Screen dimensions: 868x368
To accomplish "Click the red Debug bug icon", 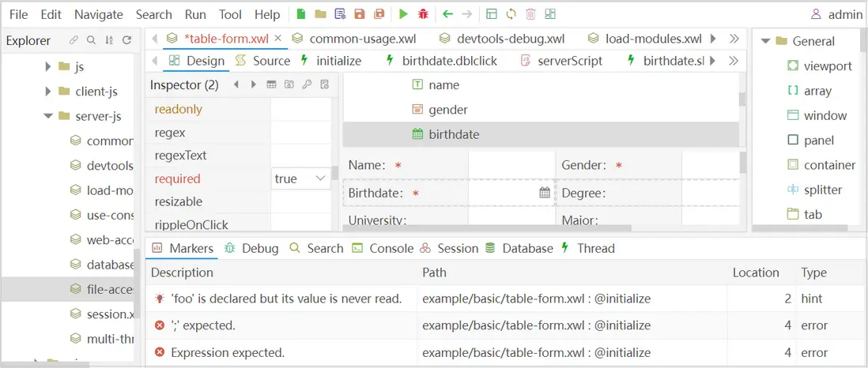I will click(423, 14).
